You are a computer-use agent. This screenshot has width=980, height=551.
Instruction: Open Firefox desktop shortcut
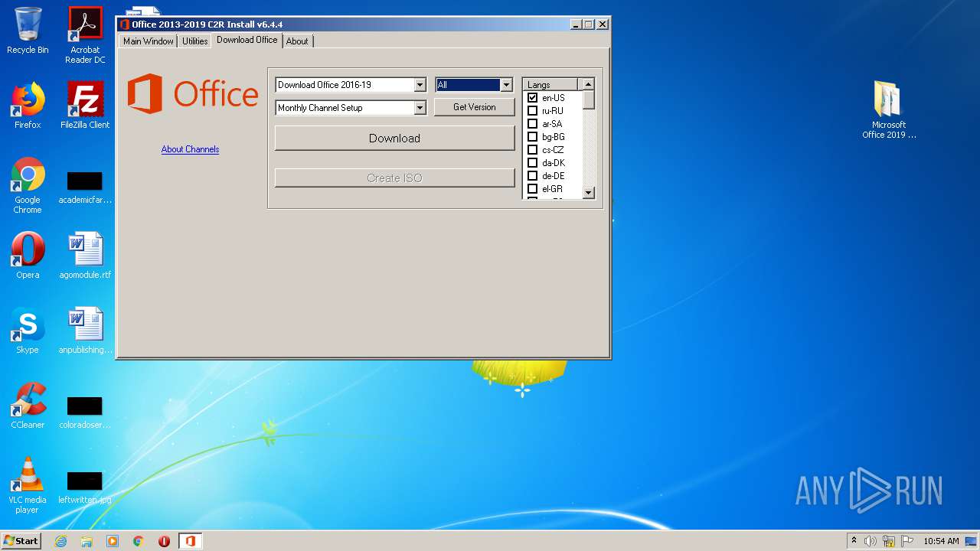click(28, 106)
